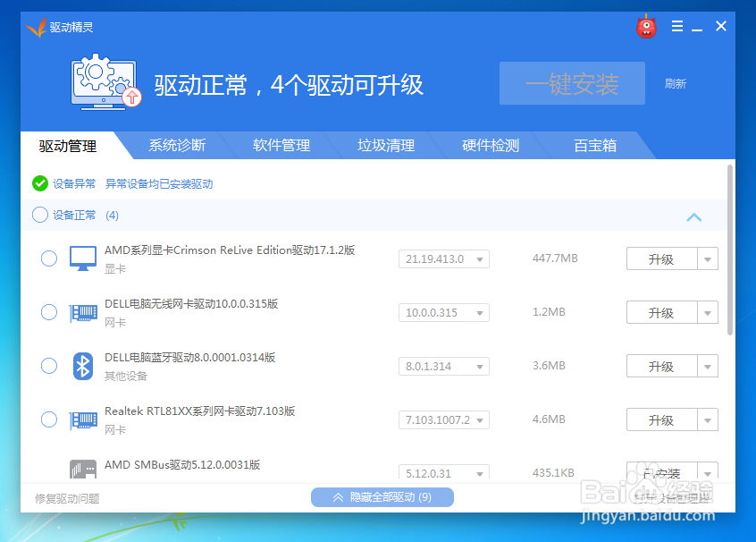The image size is (756, 542).
Task: Switch to 垃圾清理 tab
Action: [x=386, y=145]
